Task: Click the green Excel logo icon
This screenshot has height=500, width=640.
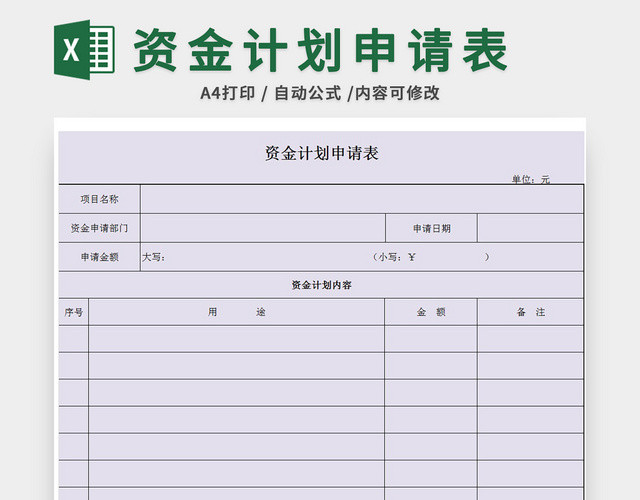Action: pos(84,50)
